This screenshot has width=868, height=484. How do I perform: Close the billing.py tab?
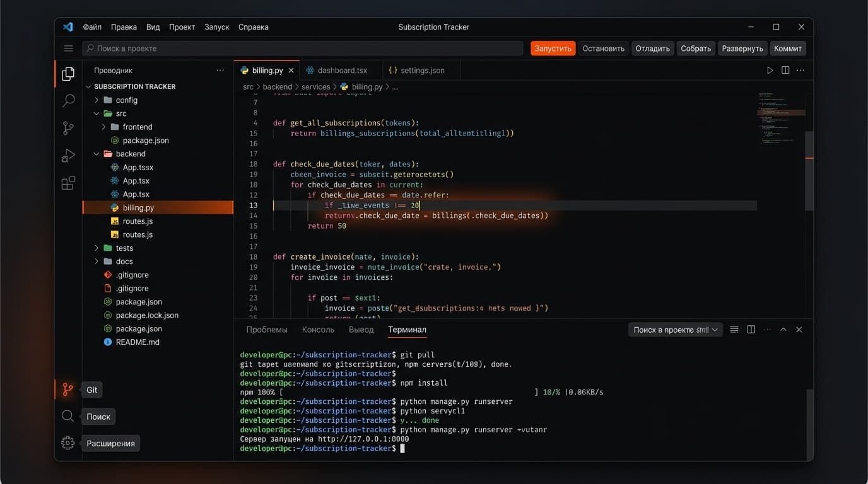tap(291, 71)
